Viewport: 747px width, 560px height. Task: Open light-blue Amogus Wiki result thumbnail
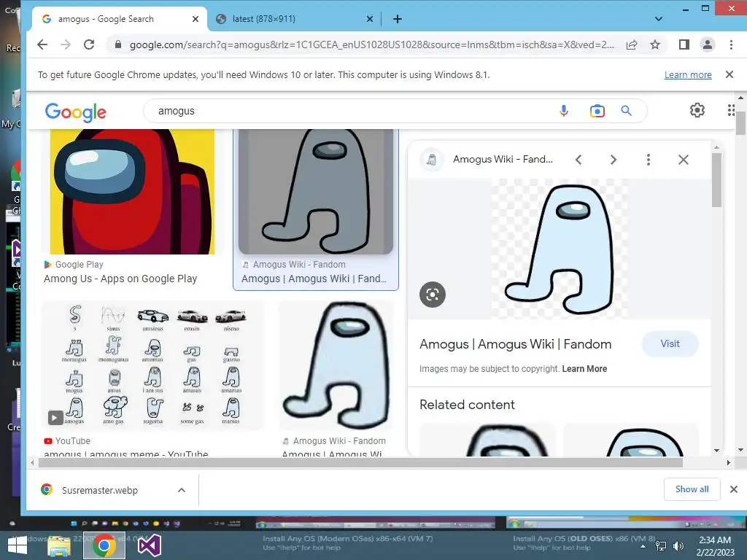click(336, 365)
